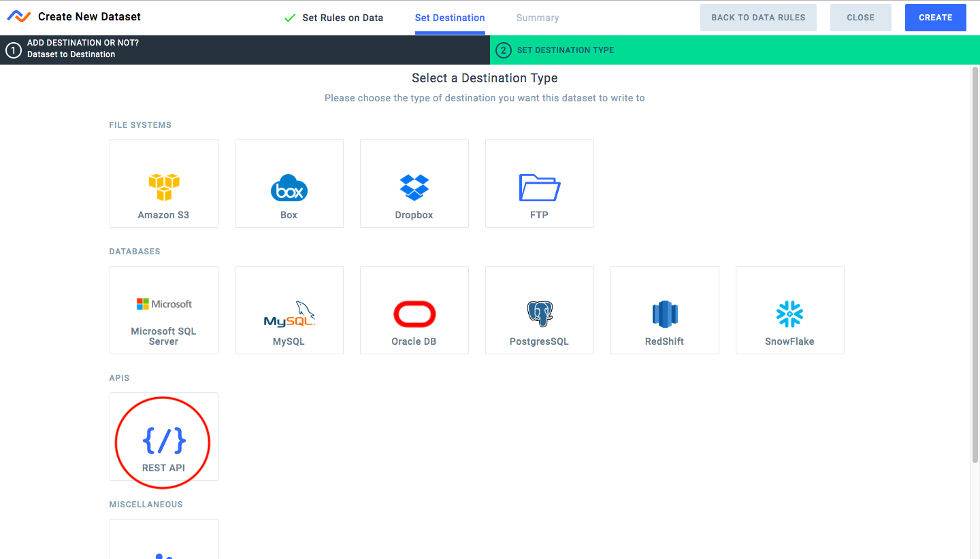Click the green checkmark by Set Rules on Data

(x=290, y=18)
